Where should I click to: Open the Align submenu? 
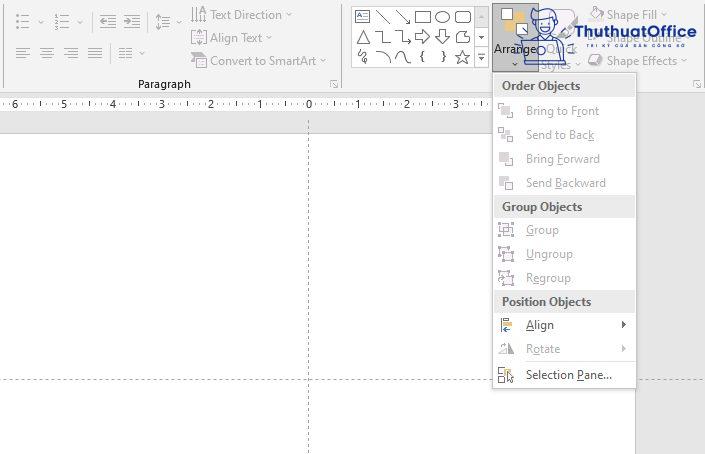click(564, 325)
